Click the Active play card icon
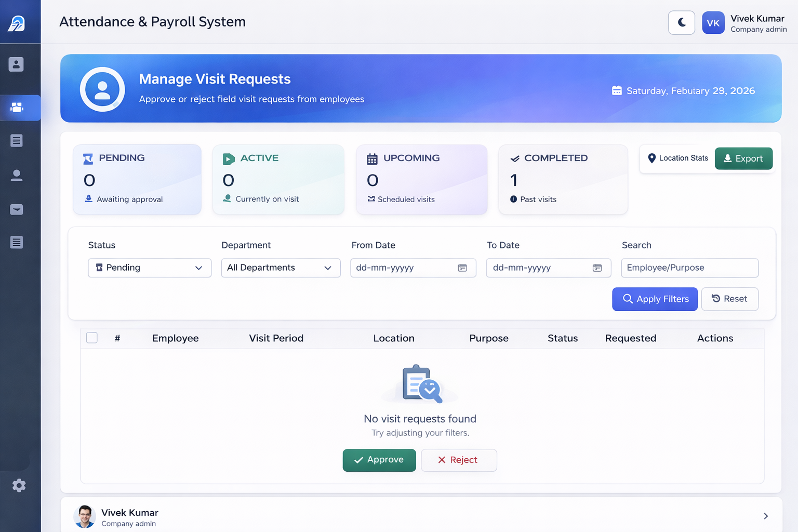 click(229, 158)
